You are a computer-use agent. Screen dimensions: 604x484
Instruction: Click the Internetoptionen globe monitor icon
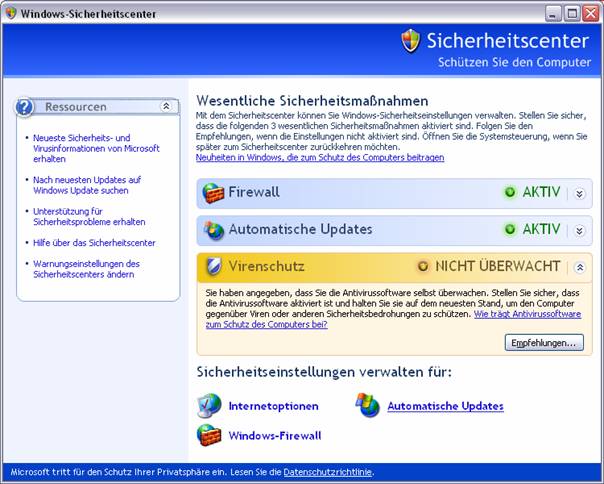click(209, 406)
